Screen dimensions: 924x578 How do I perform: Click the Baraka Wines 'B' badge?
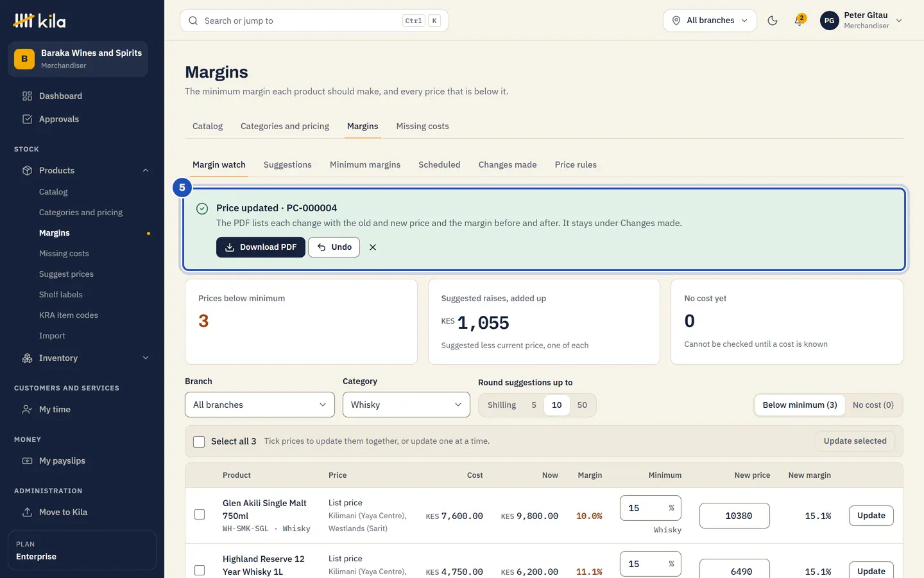(24, 59)
